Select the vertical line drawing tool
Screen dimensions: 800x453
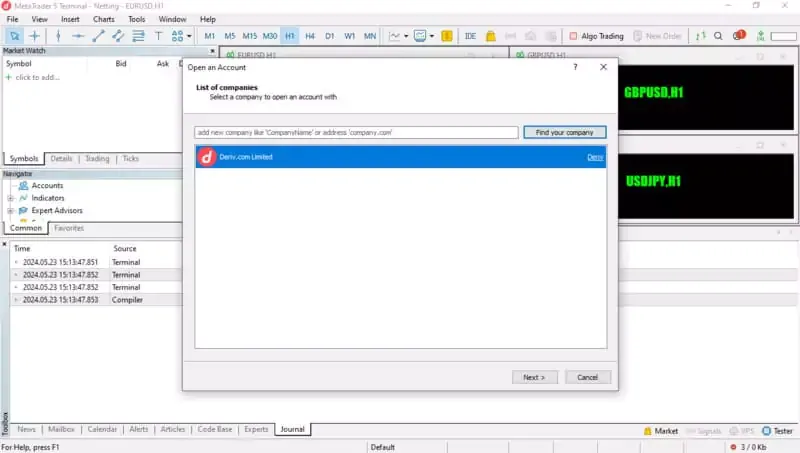tap(58, 36)
